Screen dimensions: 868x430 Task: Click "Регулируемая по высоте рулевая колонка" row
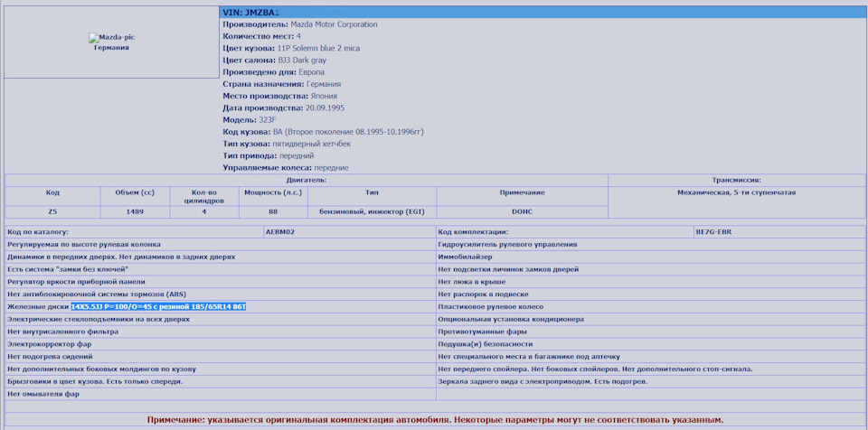click(x=221, y=244)
